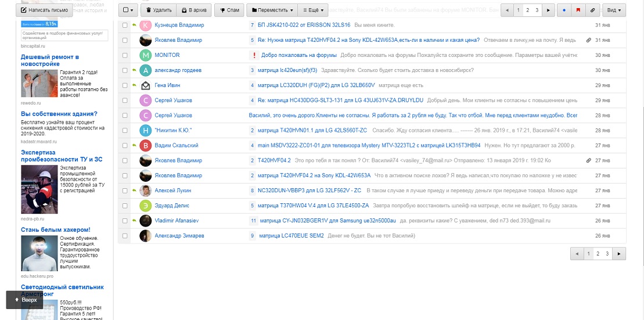Click the unread filter blue dot icon
The height and width of the screenshot is (320, 644).
pyautogui.click(x=564, y=10)
